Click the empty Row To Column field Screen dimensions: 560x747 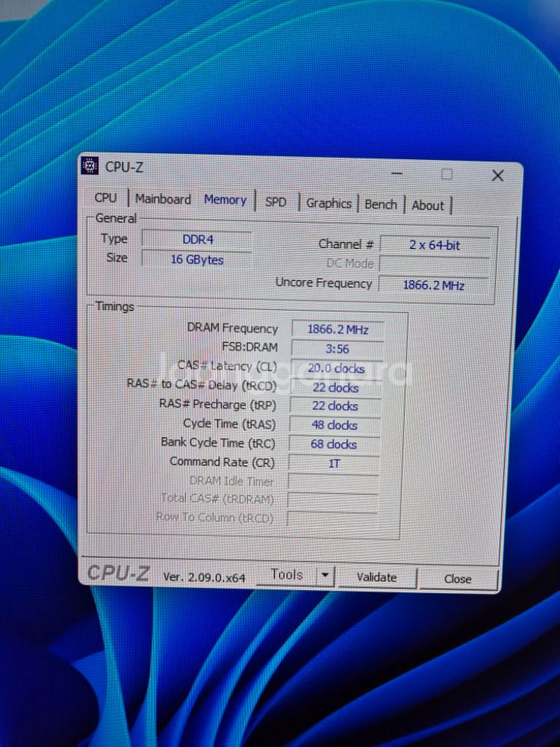click(x=332, y=518)
